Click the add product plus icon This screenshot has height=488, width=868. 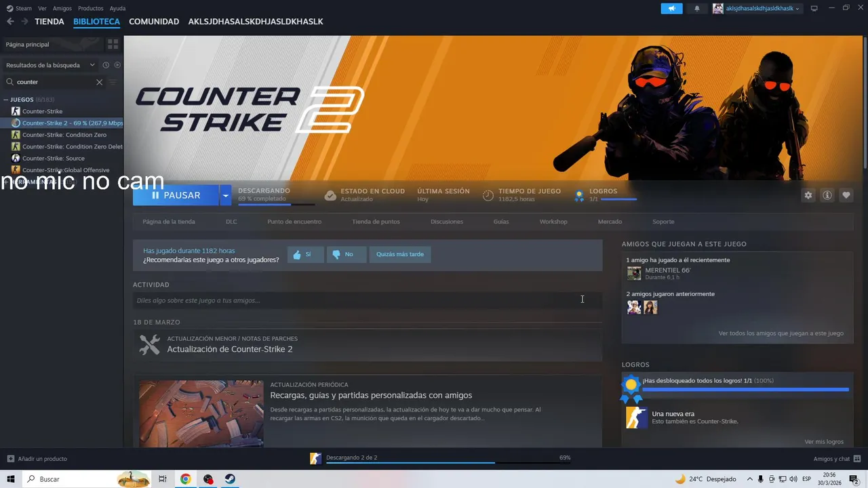point(10,459)
